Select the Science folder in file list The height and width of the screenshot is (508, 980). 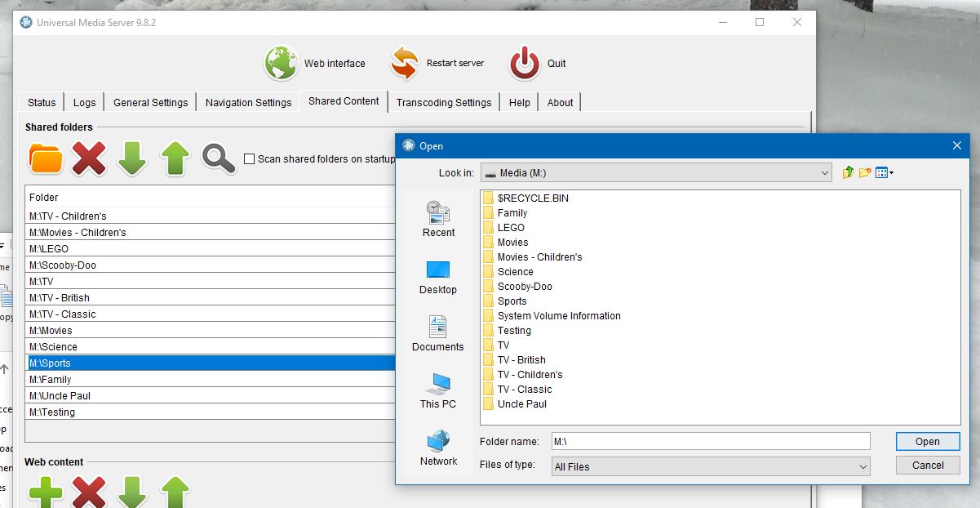coord(508,272)
